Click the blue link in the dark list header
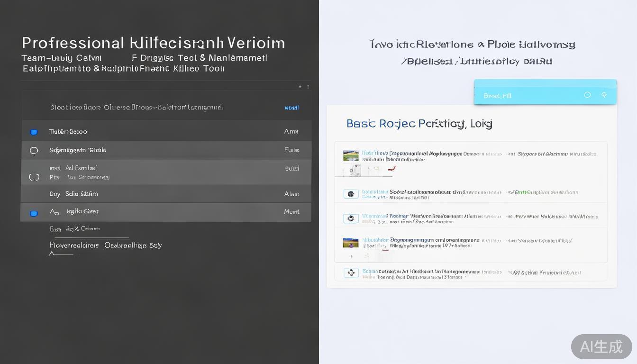637x364 pixels. pyautogui.click(x=291, y=108)
